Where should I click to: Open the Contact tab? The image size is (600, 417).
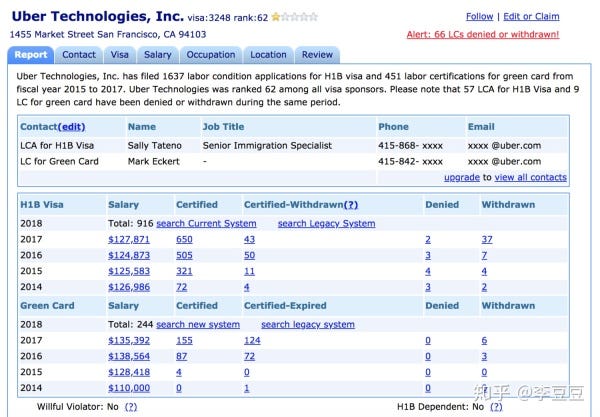click(x=79, y=55)
